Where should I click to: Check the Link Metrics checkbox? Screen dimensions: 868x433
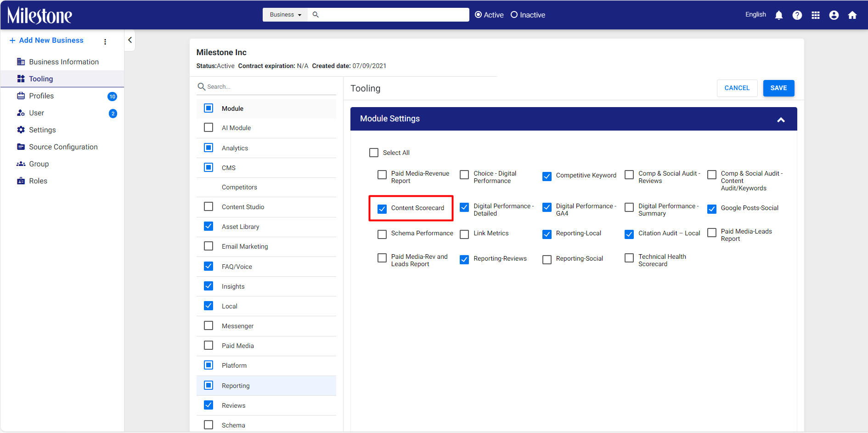click(x=464, y=234)
